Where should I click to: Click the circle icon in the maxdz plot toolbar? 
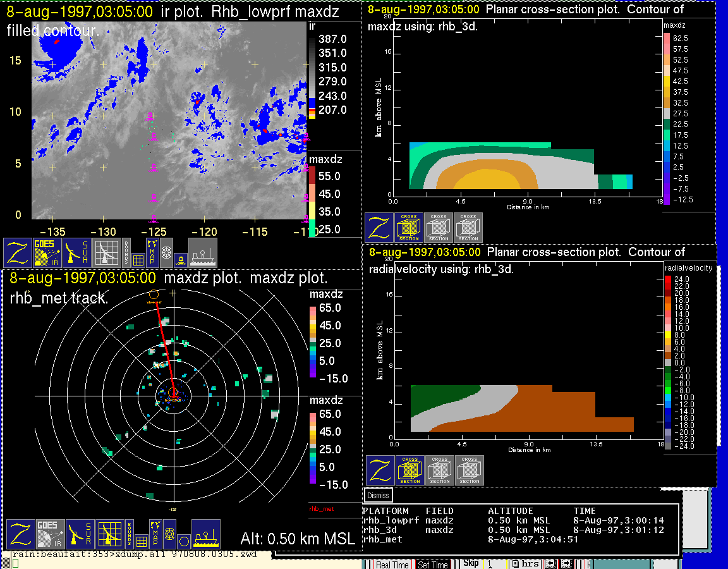click(183, 541)
